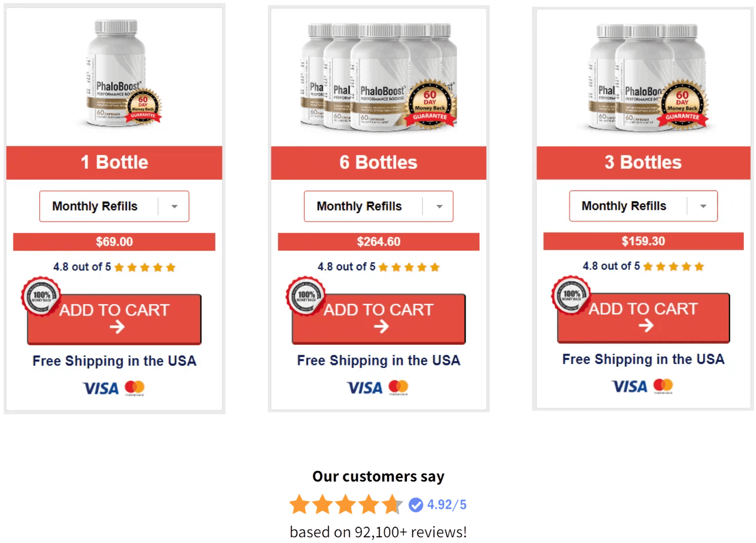Add the 3 Bottles package to cart
Screen dimensions: 756x543
click(x=643, y=317)
